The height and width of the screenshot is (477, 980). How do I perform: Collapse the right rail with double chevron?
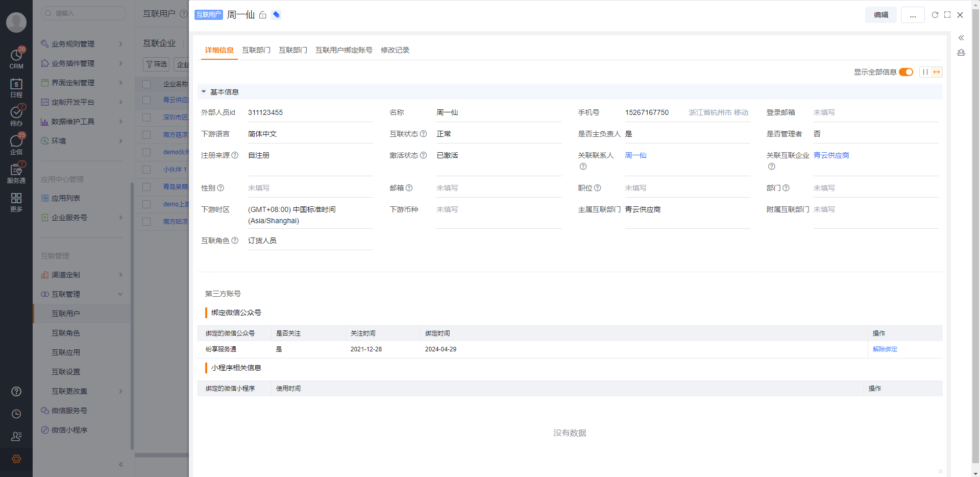tap(961, 38)
